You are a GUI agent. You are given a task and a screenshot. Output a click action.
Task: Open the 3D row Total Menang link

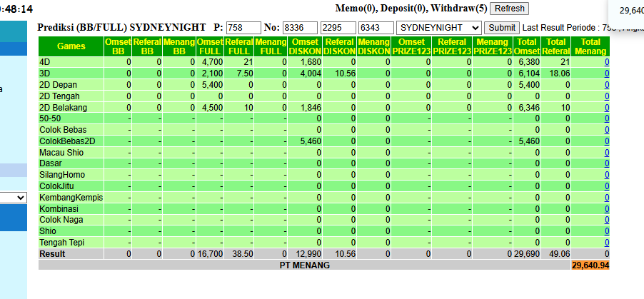click(x=607, y=74)
